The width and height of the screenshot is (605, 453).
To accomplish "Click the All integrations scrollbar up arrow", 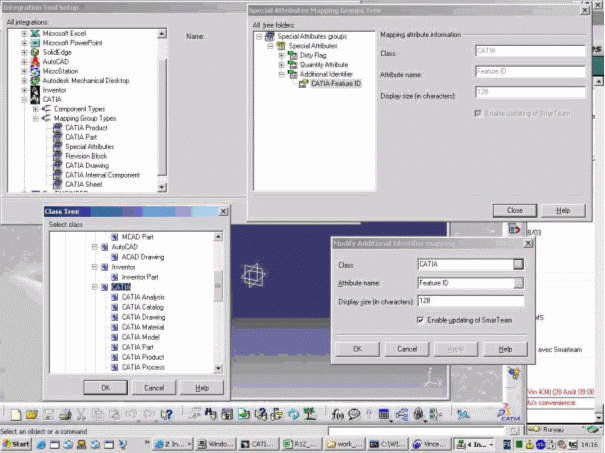I will (162, 34).
